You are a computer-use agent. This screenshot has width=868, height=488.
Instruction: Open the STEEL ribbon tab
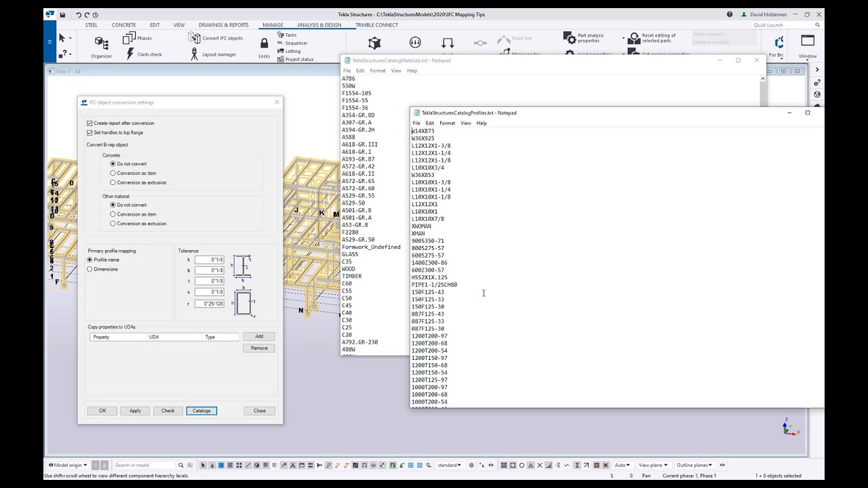coord(91,25)
